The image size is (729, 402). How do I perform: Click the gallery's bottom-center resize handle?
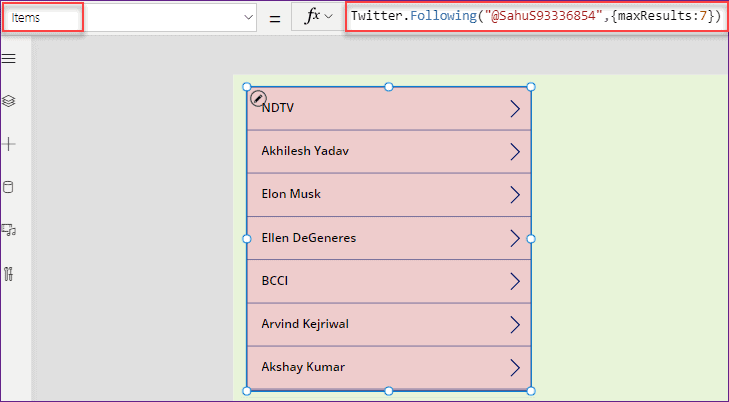coord(389,391)
